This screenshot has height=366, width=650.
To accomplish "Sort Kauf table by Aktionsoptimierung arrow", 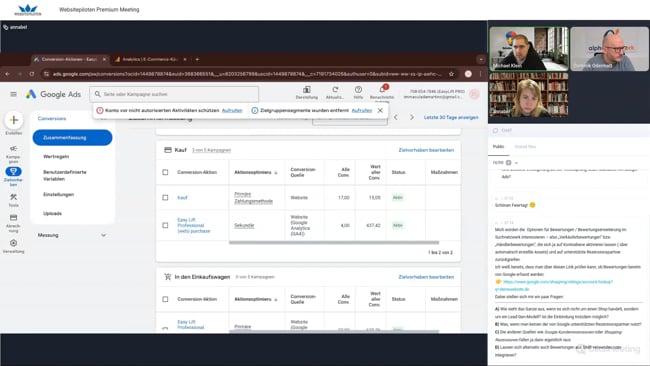I will coord(276,172).
